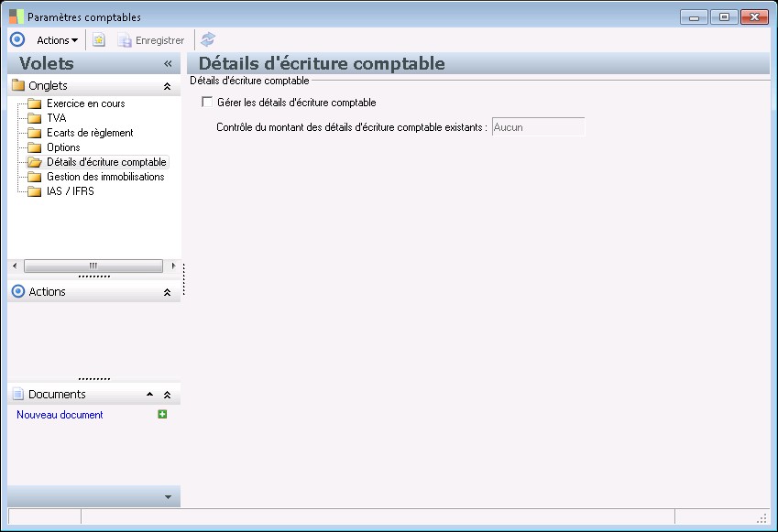Click the Actions pane circle icon
This screenshot has width=778, height=532.
click(17, 291)
